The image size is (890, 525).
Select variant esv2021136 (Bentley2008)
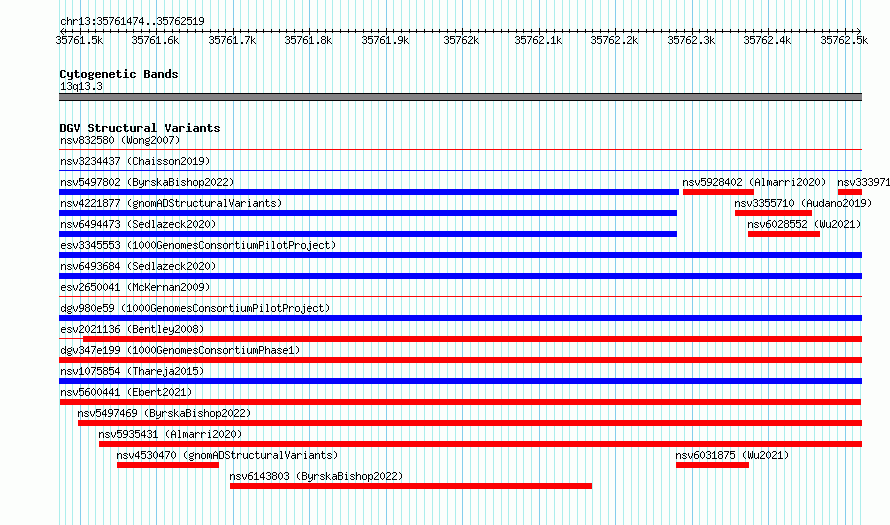(132, 329)
